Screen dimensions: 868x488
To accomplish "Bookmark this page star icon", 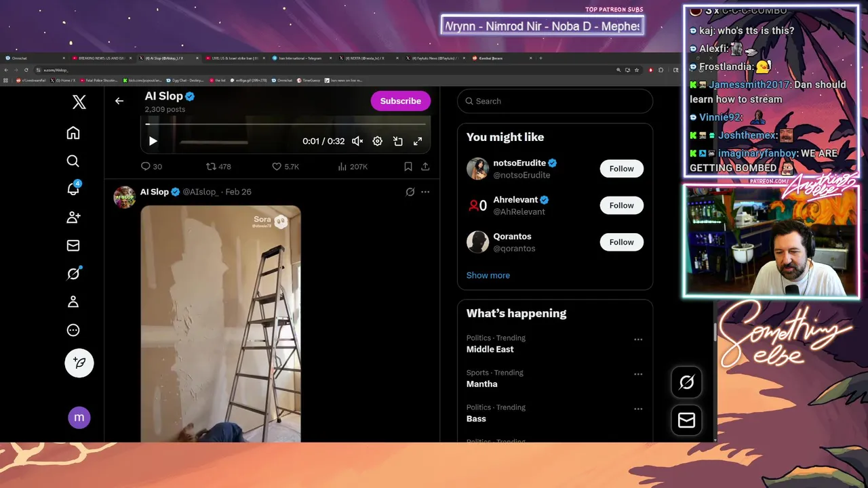I will tap(636, 70).
